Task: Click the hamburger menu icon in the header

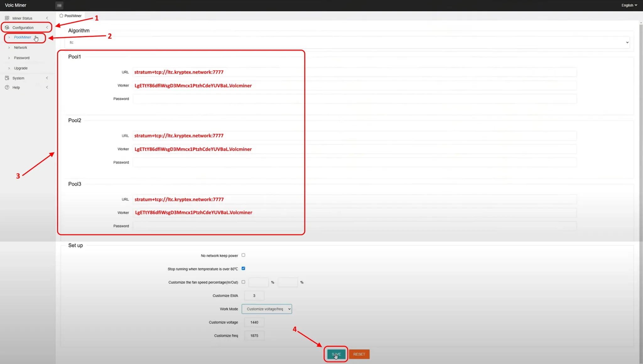Action: click(59, 5)
